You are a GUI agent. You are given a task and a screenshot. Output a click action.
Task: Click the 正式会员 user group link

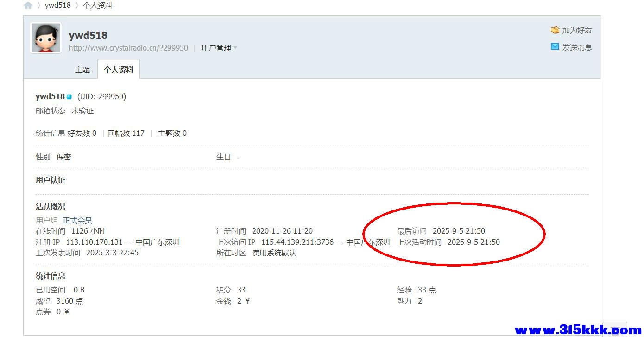(x=77, y=221)
